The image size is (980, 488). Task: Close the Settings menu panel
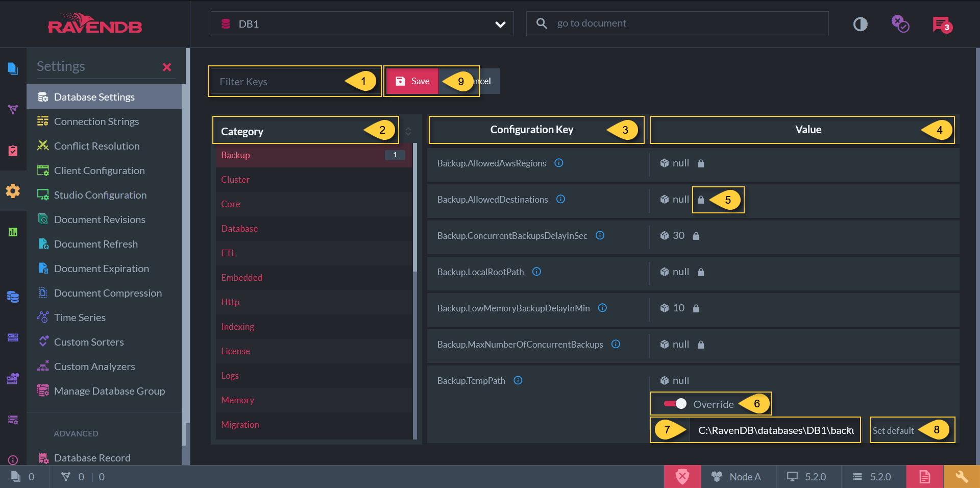tap(167, 67)
